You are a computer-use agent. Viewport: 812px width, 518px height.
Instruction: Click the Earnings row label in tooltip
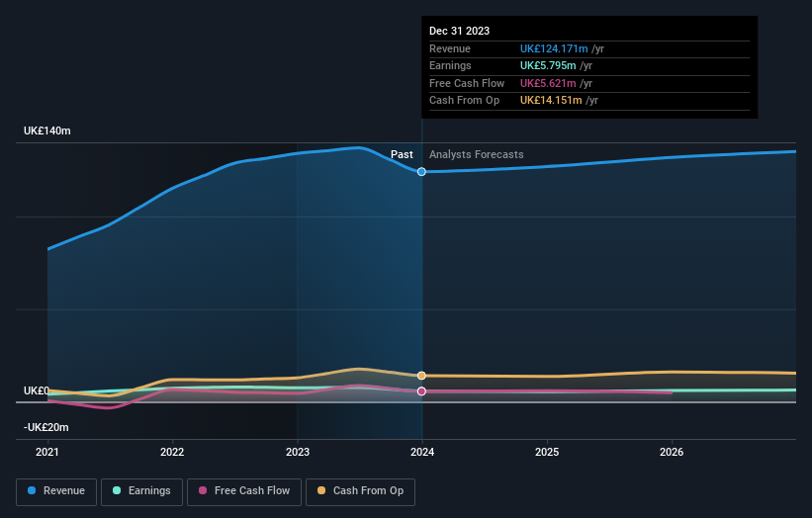pyautogui.click(x=451, y=65)
